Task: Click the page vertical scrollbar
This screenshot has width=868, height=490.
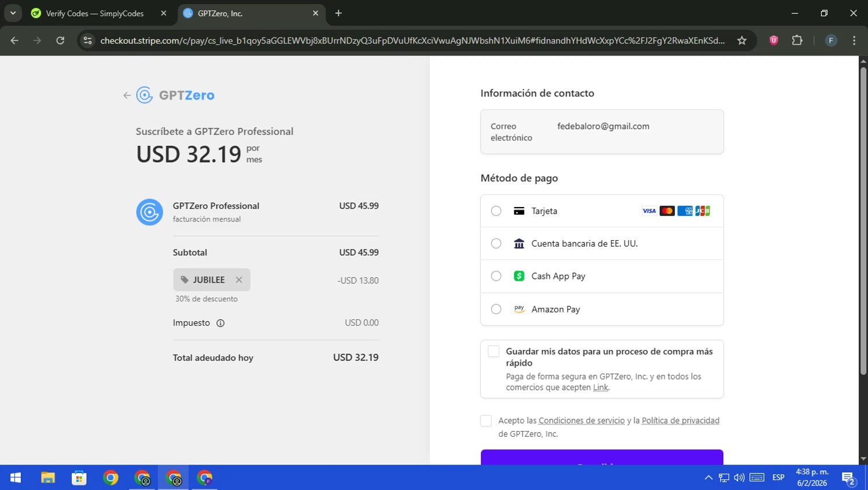Action: click(x=863, y=220)
